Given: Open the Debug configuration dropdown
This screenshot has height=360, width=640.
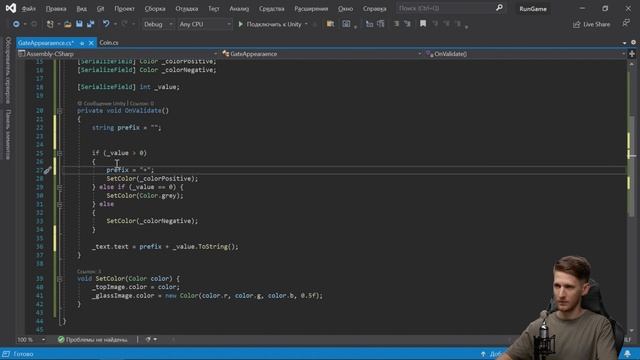Looking at the screenshot, I should pyautogui.click(x=158, y=24).
